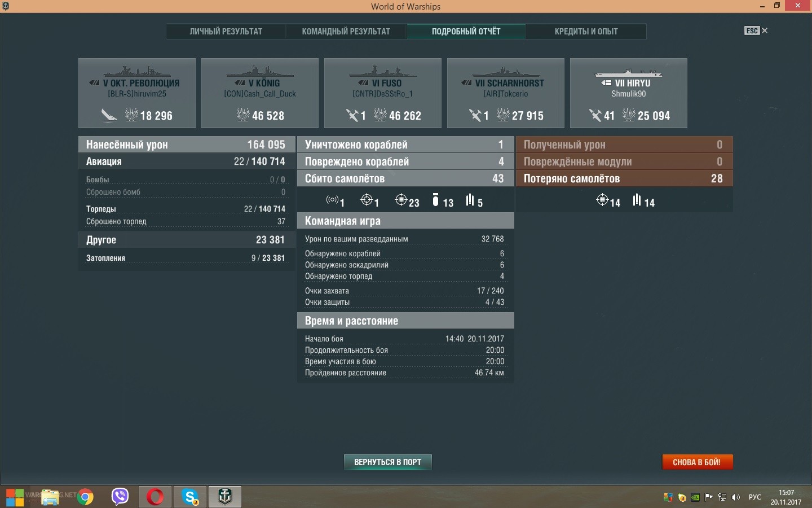Click the Авиация damage row
This screenshot has height=508, width=812.
(187, 161)
